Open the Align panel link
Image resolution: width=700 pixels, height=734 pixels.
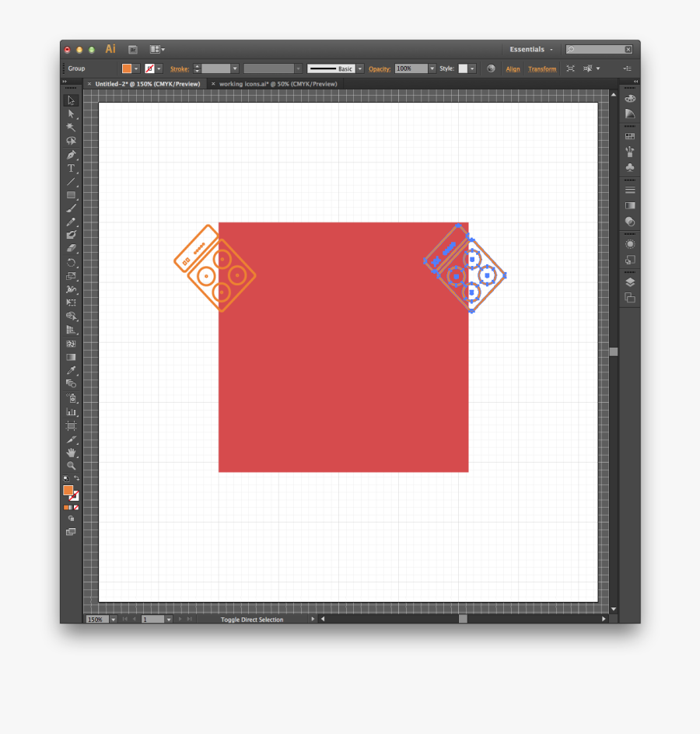(513, 69)
